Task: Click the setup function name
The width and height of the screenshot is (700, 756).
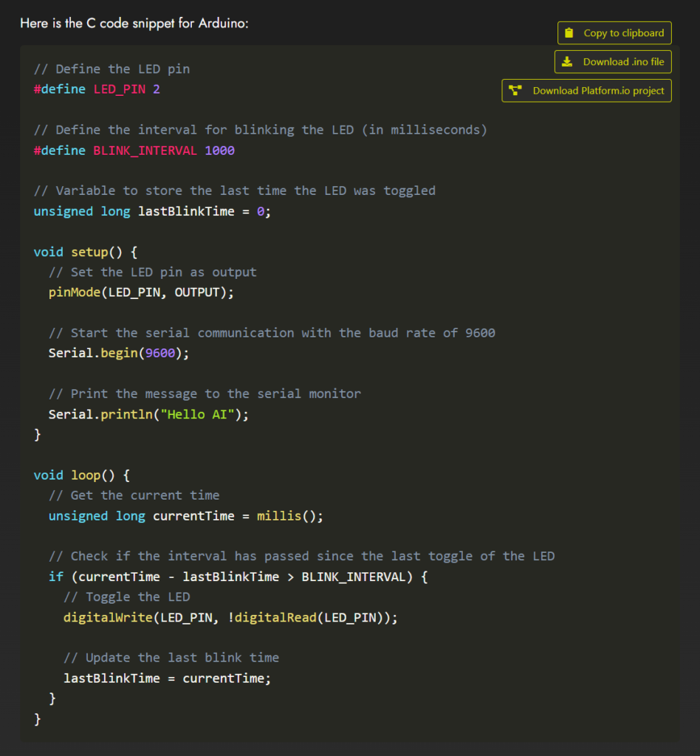Action: (x=89, y=252)
